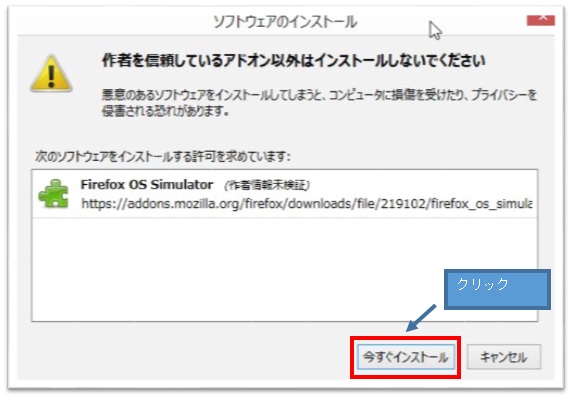Click the 作者情報未検証 label
The image size is (572, 399).
(x=267, y=185)
